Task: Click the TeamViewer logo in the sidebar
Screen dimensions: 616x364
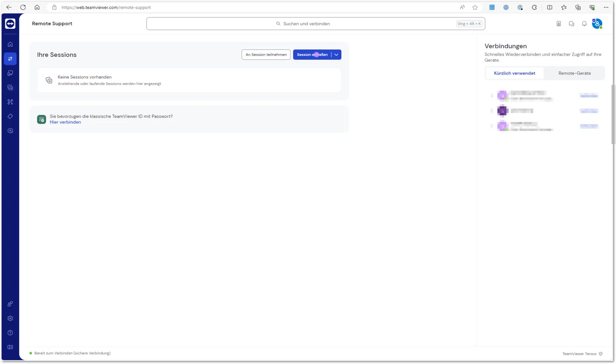Action: point(10,24)
